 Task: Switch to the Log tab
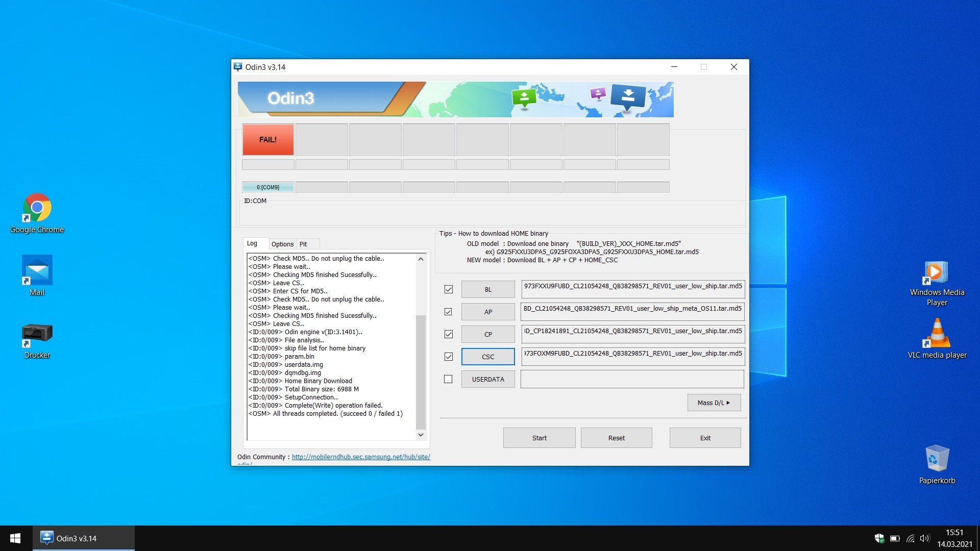click(256, 243)
